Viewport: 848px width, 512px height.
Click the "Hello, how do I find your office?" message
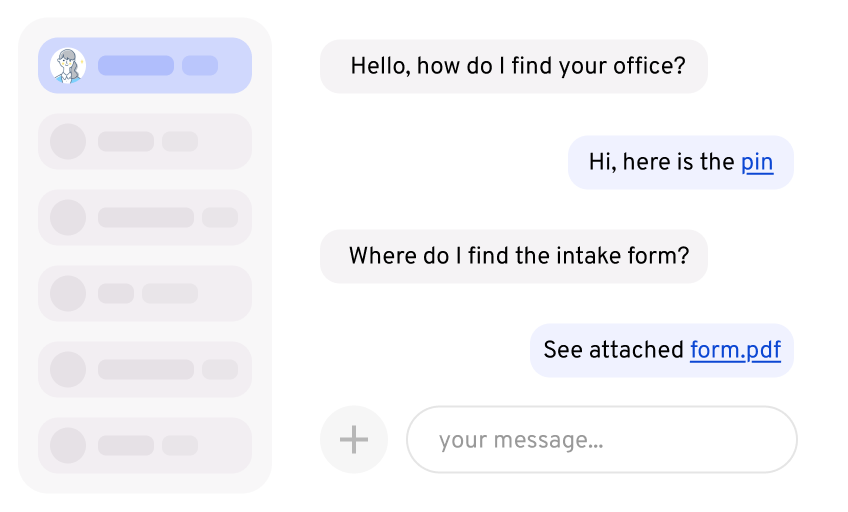(514, 66)
